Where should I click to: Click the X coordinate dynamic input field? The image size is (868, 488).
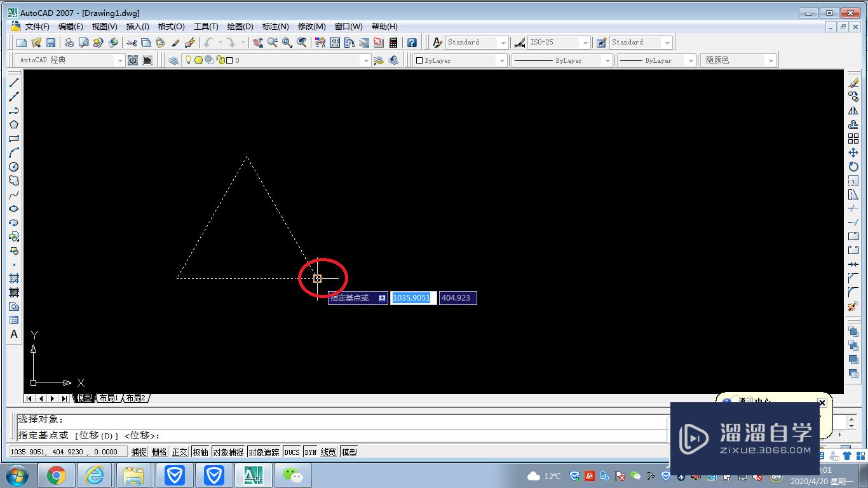pos(413,297)
